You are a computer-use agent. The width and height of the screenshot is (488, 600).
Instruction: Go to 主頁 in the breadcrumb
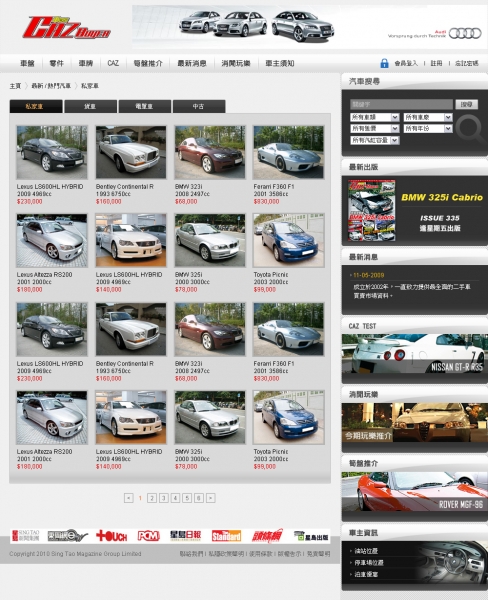click(x=15, y=86)
